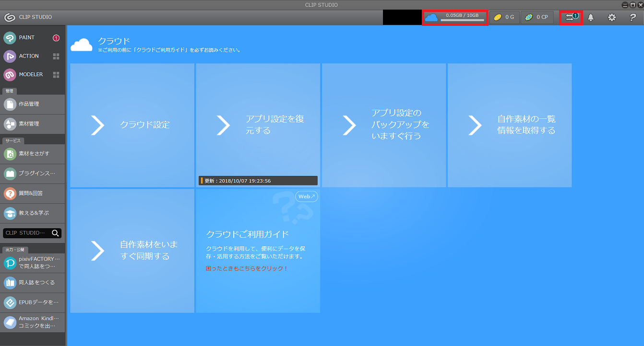Open the クラウドご利用ガイド web tile
This screenshot has height=346, width=644.
click(258, 251)
